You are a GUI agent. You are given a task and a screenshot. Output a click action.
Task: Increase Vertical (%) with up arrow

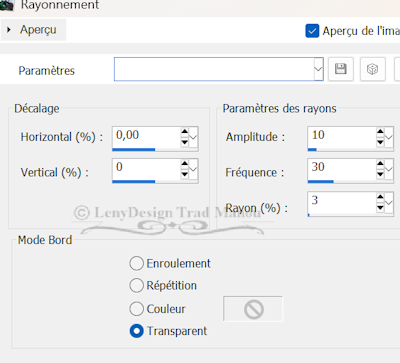(x=185, y=164)
